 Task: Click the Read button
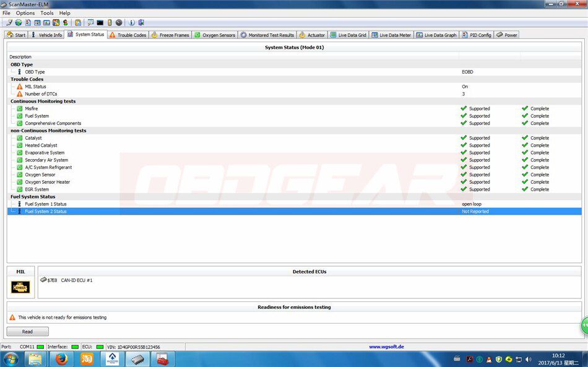(27, 331)
